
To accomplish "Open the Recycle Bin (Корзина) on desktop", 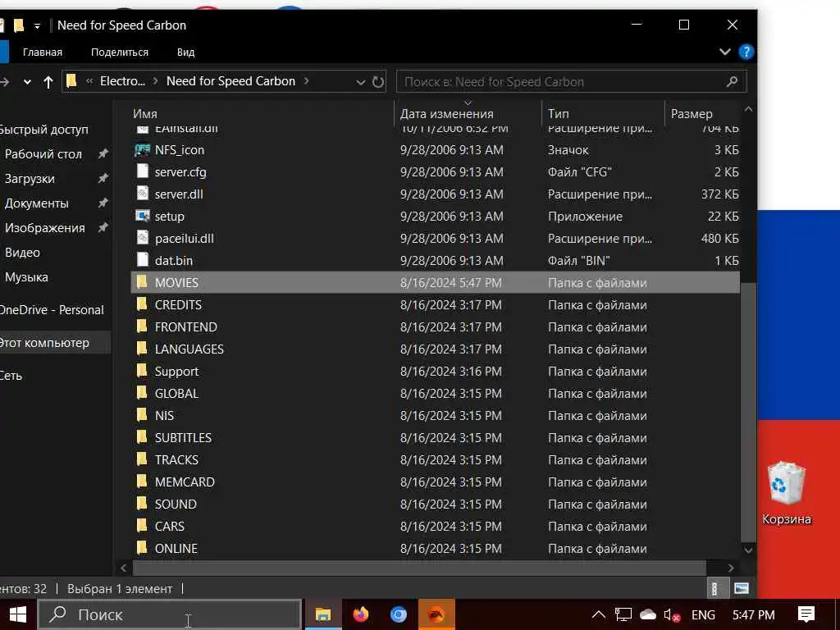I will (787, 493).
